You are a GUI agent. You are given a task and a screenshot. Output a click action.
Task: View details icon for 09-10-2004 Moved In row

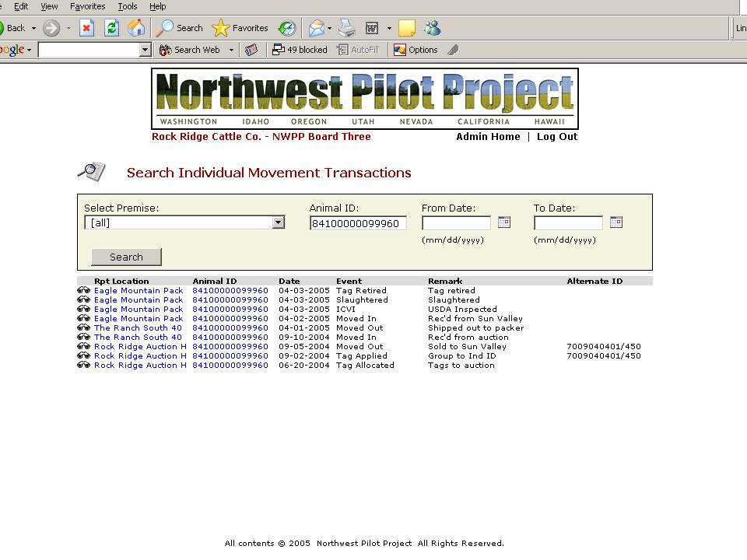click(84, 337)
